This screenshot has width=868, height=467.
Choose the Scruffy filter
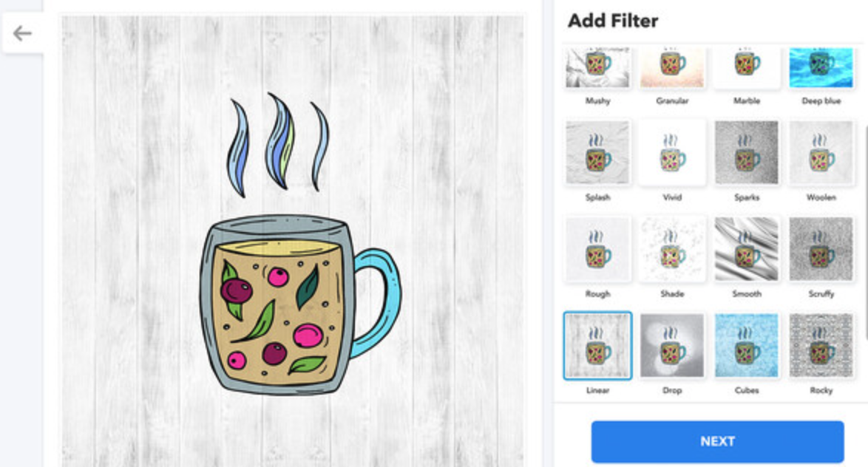821,249
